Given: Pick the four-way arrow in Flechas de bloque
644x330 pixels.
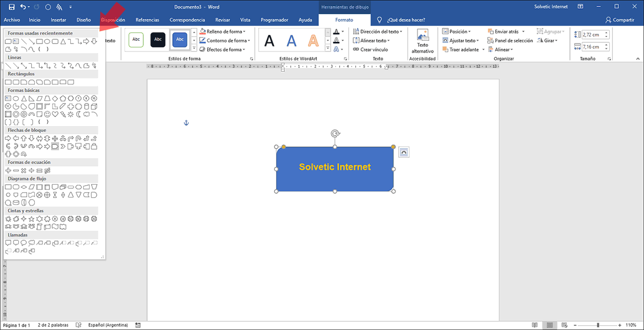Looking at the screenshot, I should [55, 138].
